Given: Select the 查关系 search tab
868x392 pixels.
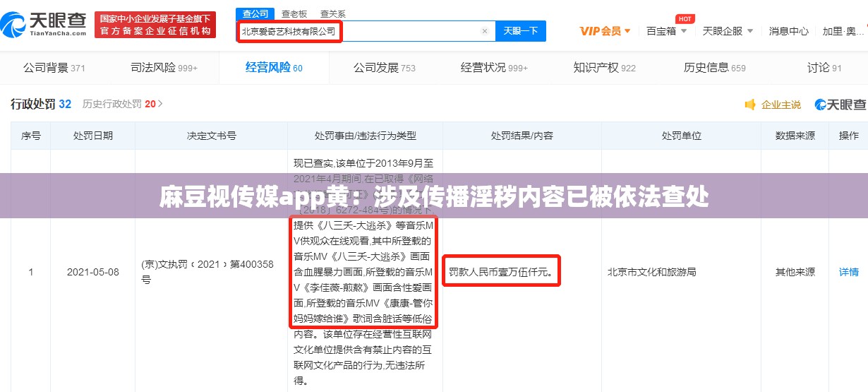Looking at the screenshot, I should coord(333,13).
